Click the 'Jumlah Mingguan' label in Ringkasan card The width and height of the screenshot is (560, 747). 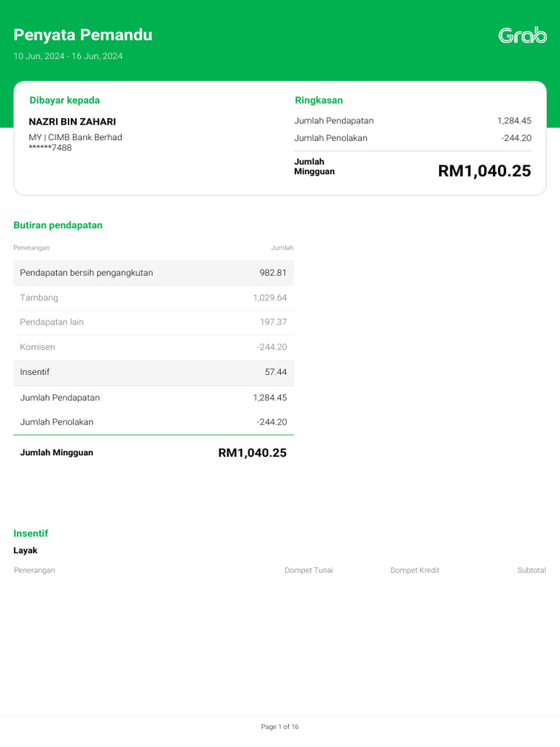click(x=314, y=166)
